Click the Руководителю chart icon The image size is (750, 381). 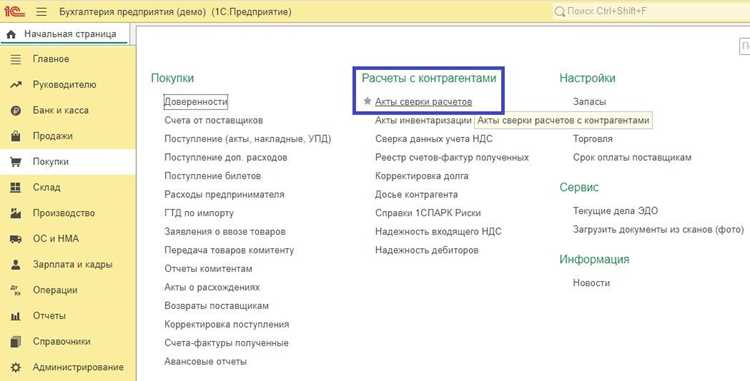point(16,85)
